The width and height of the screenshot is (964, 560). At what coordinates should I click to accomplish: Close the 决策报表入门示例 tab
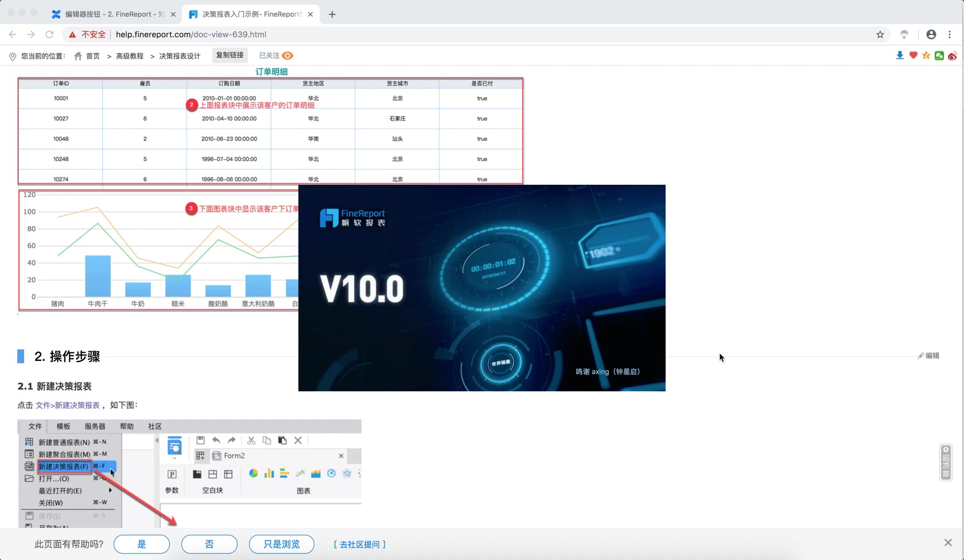point(310,14)
